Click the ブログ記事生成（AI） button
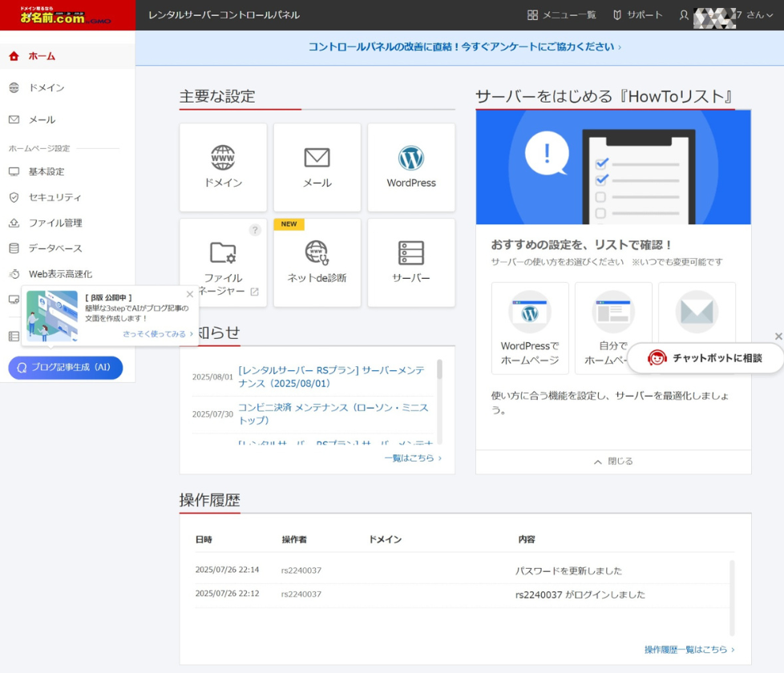This screenshot has height=673, width=784. (x=66, y=368)
